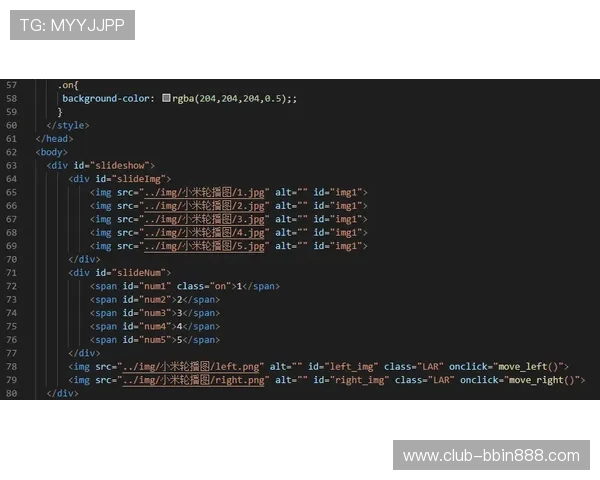Place cursor on the "slideshow" id value
This screenshot has height=480, width=600.
pyautogui.click(x=121, y=165)
